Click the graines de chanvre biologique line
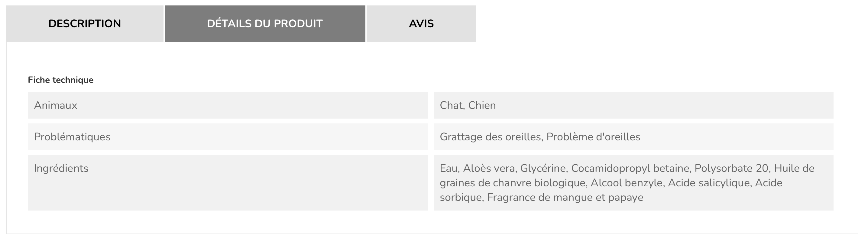Screen dimensions: 868x242 click(x=611, y=183)
